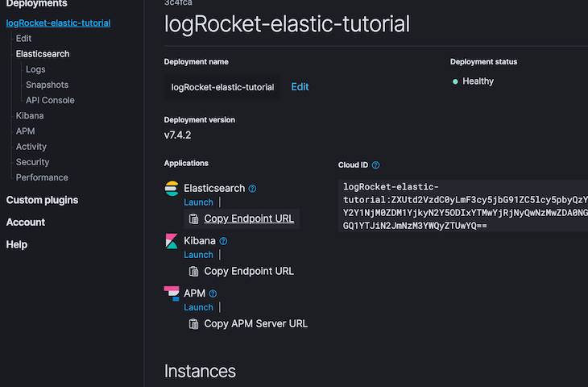
Task: Click clipboard icon beside Kibana Copy Endpoint URL
Action: (193, 272)
